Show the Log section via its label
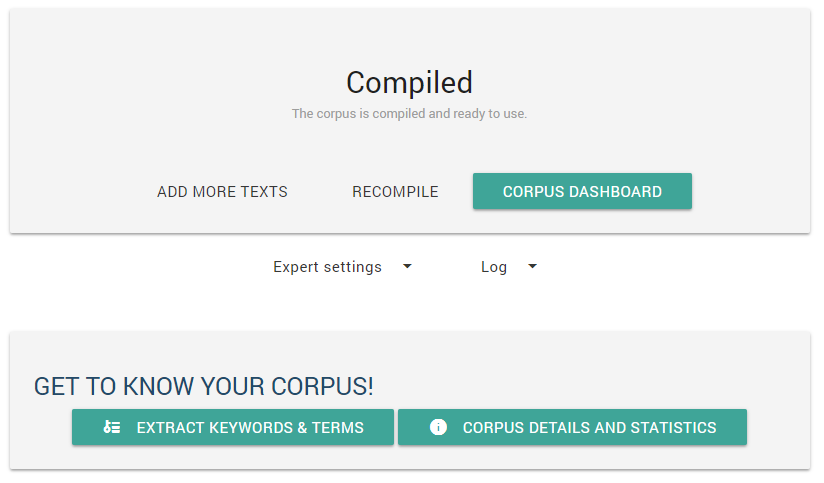 tap(494, 267)
